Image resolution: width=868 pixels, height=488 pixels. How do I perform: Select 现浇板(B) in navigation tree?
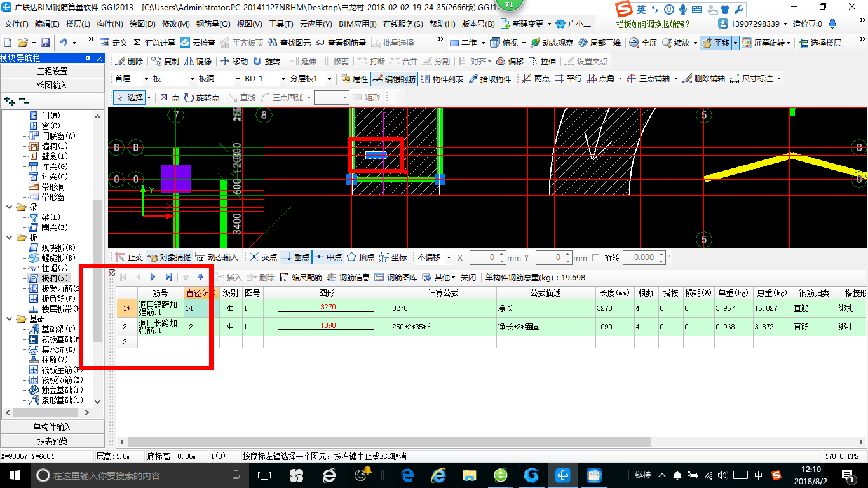pyautogui.click(x=52, y=247)
